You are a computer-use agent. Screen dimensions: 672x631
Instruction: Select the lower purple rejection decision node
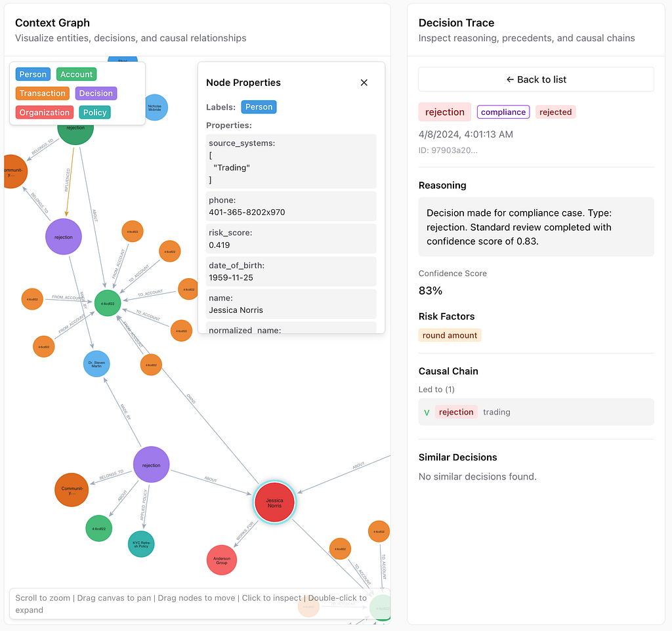151,465
